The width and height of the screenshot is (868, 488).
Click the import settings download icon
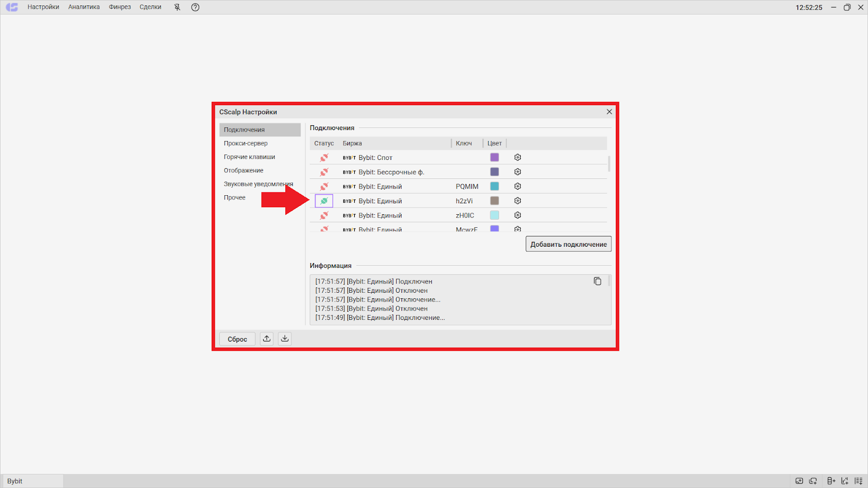(285, 339)
